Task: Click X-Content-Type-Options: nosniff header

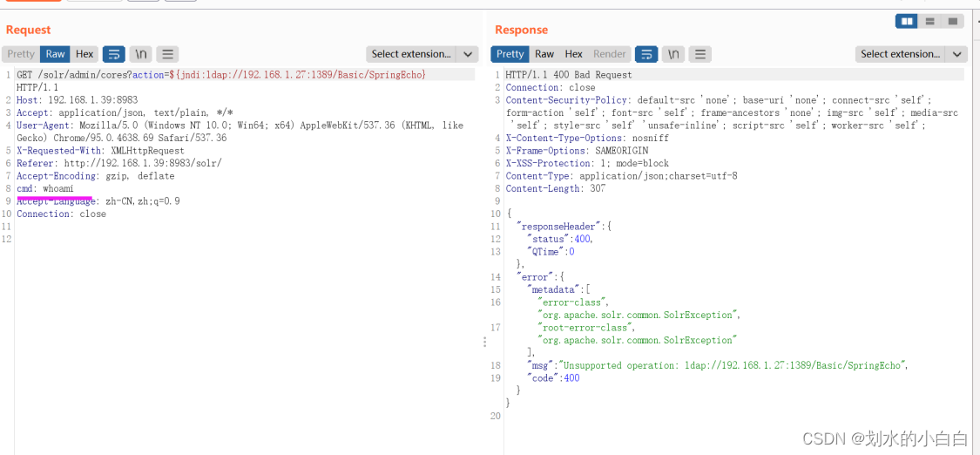Action: pyautogui.click(x=587, y=138)
